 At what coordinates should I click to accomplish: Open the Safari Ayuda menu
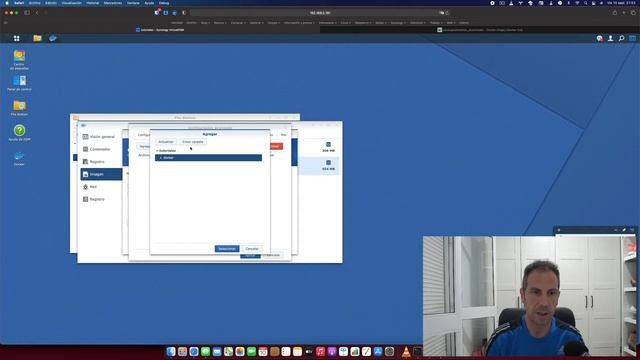coord(149,3)
